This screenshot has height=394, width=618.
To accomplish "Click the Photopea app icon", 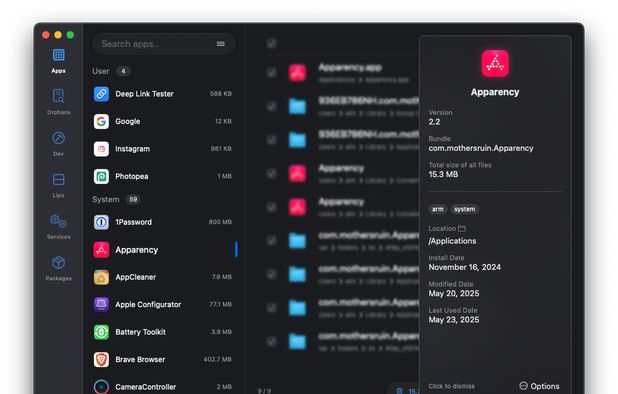I will pos(101,176).
